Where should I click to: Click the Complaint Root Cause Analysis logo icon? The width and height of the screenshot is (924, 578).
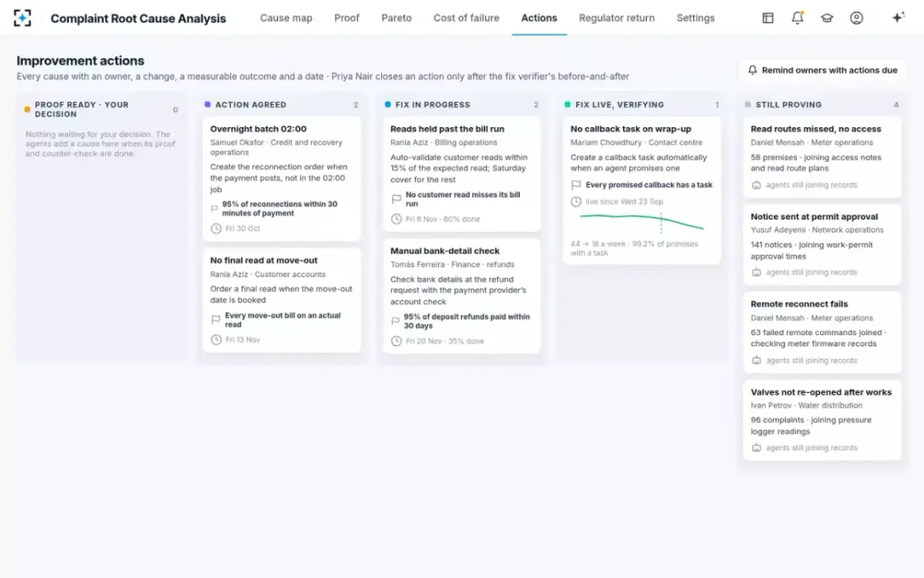click(22, 18)
